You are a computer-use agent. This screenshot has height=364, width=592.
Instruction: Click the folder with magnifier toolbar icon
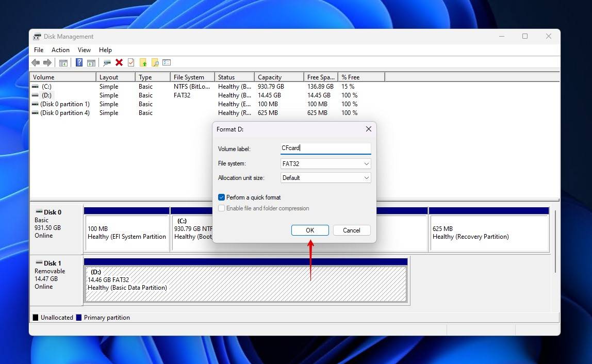coord(155,62)
